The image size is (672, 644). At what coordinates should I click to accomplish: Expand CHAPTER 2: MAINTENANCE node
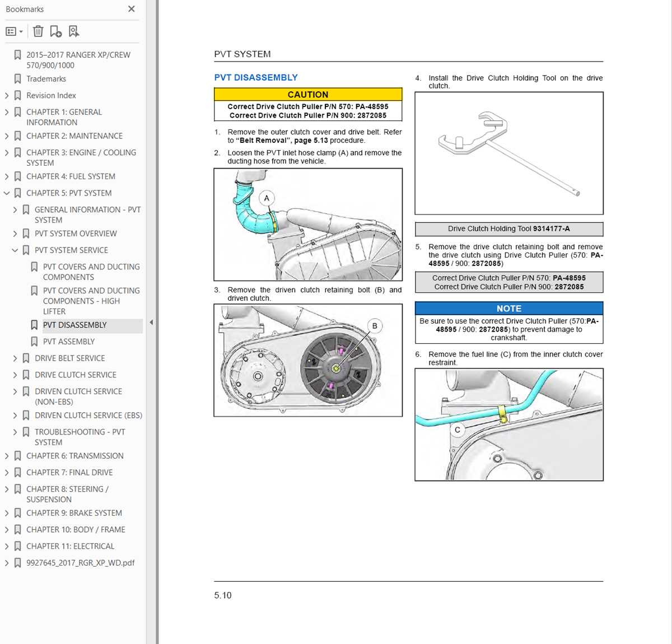tap(7, 136)
